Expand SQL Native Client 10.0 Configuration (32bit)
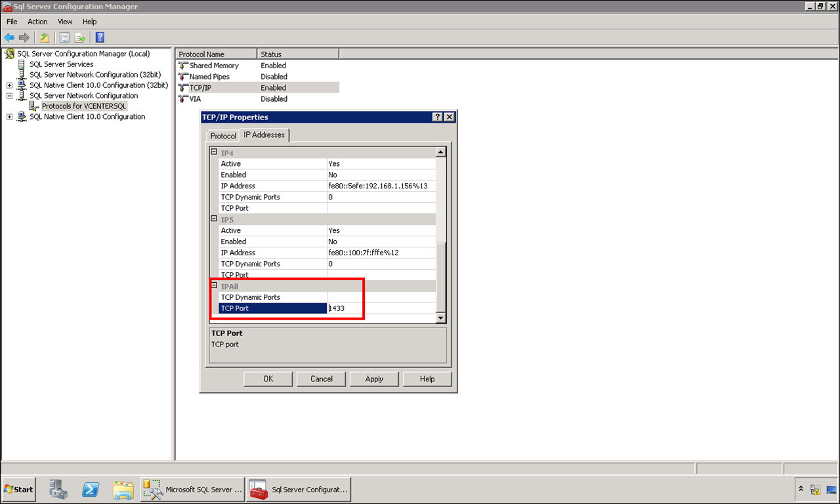This screenshot has height=504, width=840. (x=9, y=85)
